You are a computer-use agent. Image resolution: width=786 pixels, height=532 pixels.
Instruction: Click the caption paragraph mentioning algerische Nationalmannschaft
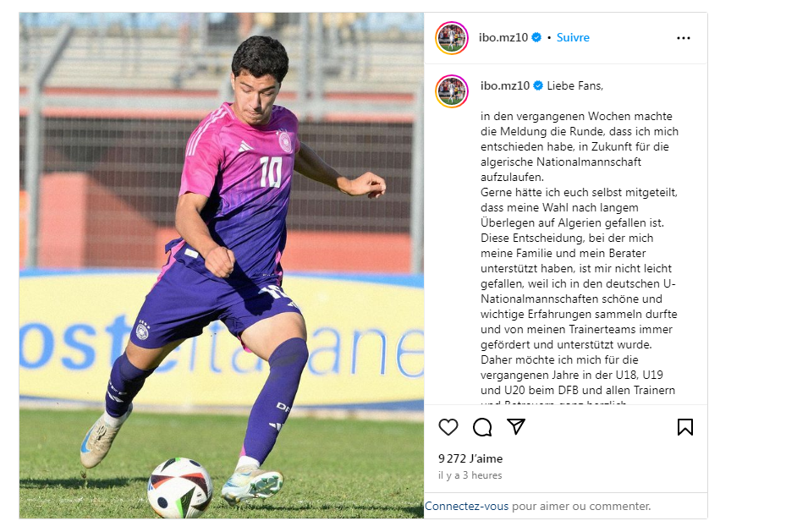(579, 146)
